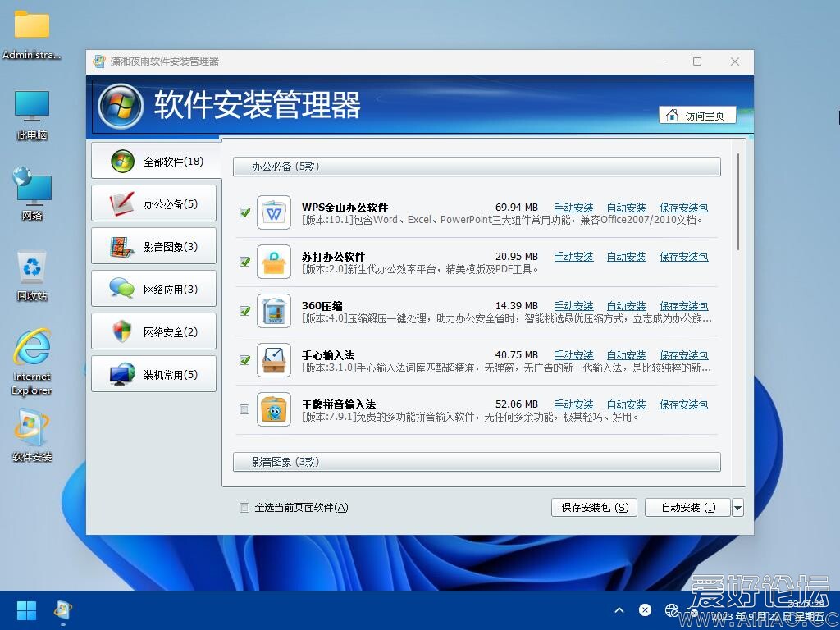Image resolution: width=840 pixels, height=630 pixels.
Task: Click the 王牌拼音输入法 app icon
Action: 274,409
